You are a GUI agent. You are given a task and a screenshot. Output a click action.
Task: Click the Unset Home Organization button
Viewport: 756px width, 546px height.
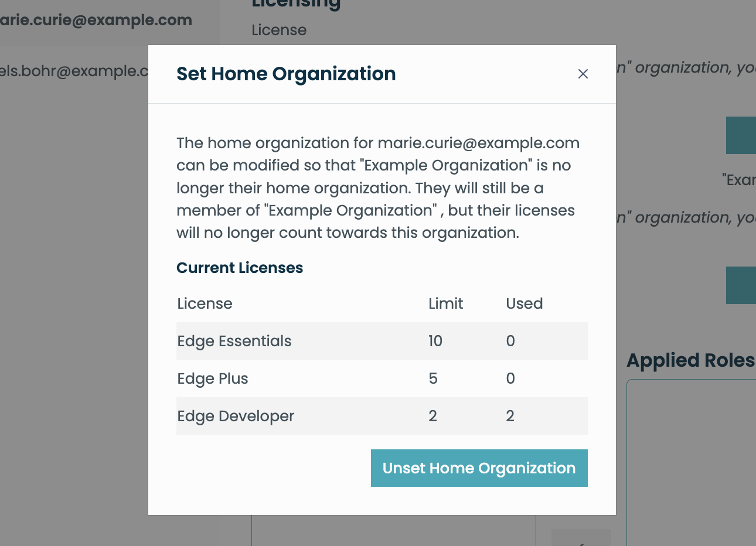[479, 468]
